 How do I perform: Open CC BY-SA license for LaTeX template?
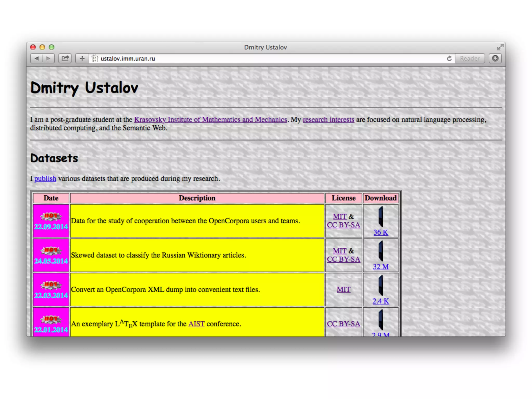click(x=343, y=324)
